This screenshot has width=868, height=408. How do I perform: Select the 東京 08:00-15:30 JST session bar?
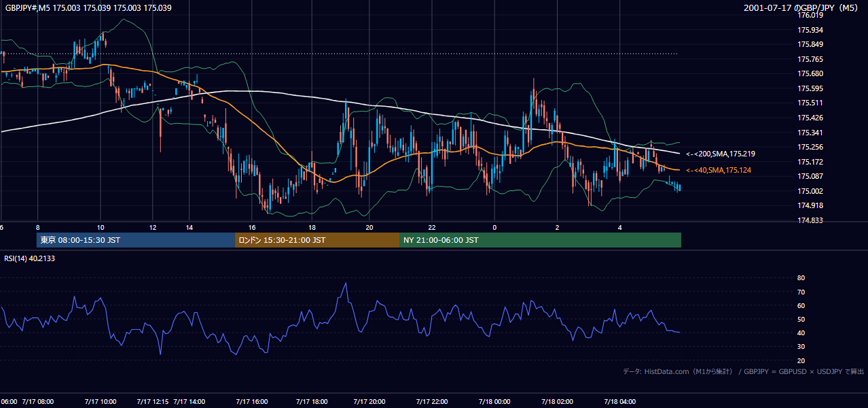tap(136, 240)
